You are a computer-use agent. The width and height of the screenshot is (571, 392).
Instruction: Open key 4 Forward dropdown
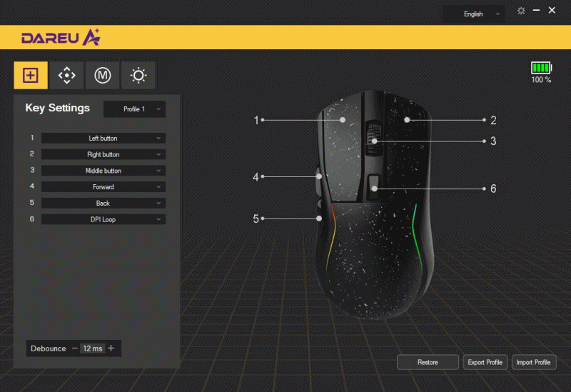(103, 187)
